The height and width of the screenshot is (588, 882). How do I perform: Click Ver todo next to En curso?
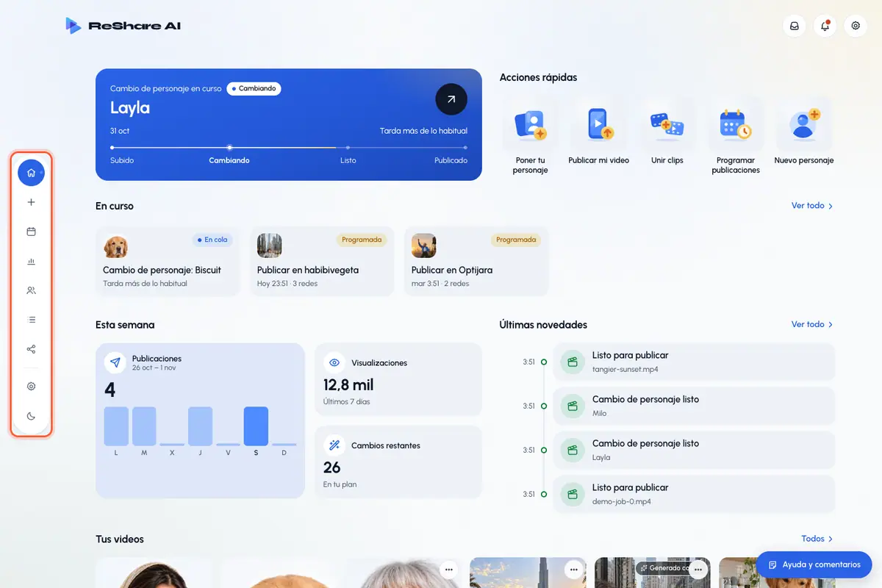812,206
